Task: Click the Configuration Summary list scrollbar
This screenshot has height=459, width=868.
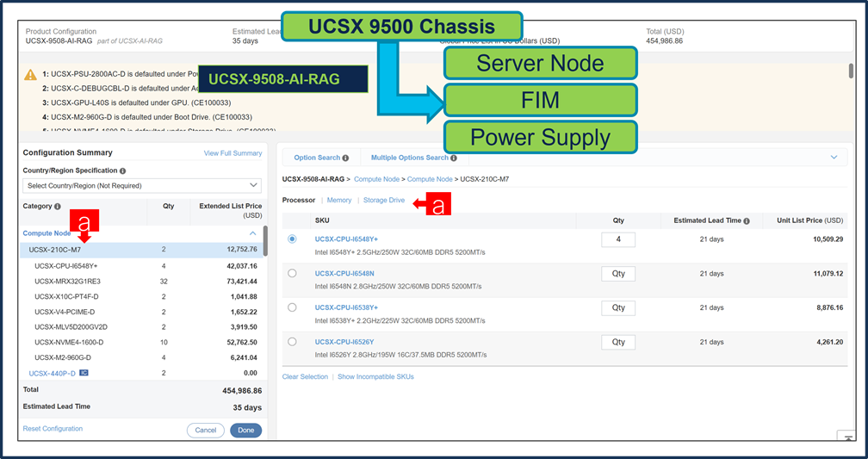Action: (266, 241)
